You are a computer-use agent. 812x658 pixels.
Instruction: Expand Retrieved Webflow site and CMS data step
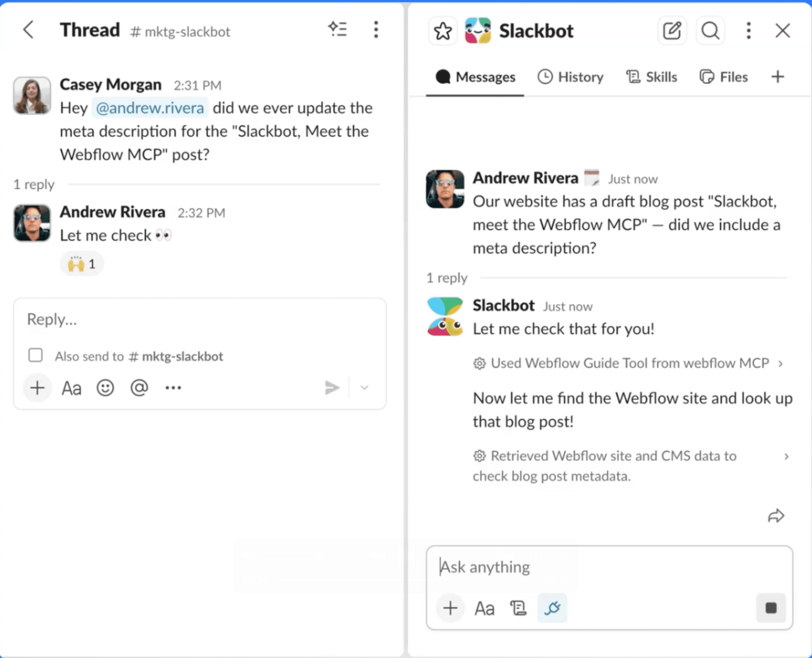pos(631,466)
